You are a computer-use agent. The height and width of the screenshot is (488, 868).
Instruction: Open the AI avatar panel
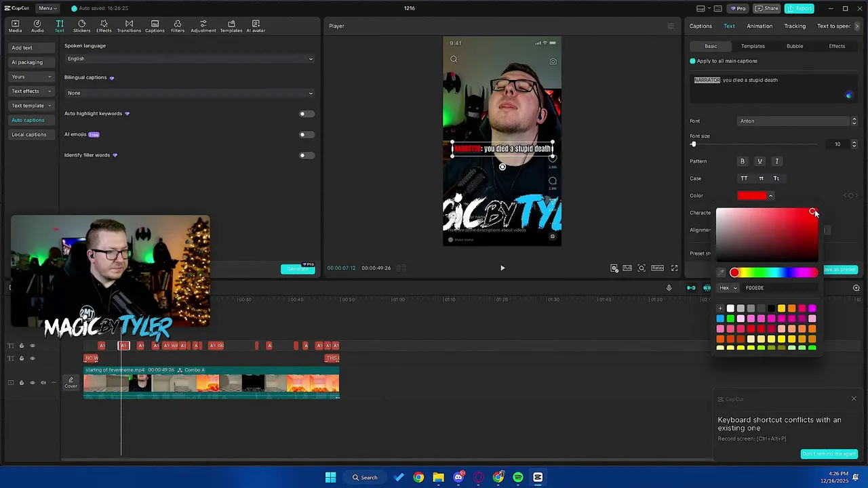point(256,26)
